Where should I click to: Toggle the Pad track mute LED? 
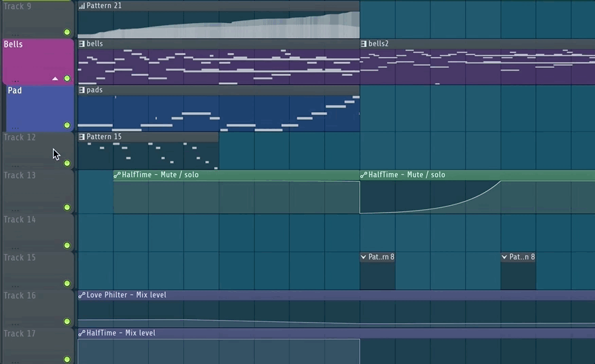(67, 125)
